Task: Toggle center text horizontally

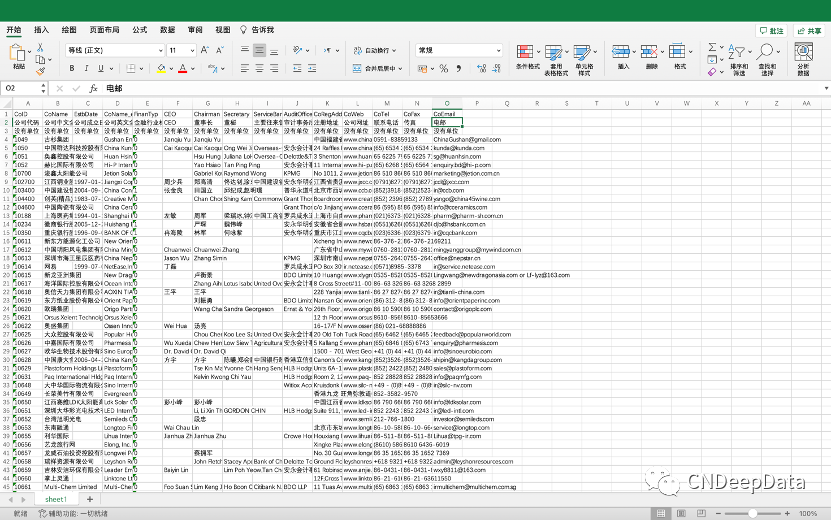Action: [259, 68]
